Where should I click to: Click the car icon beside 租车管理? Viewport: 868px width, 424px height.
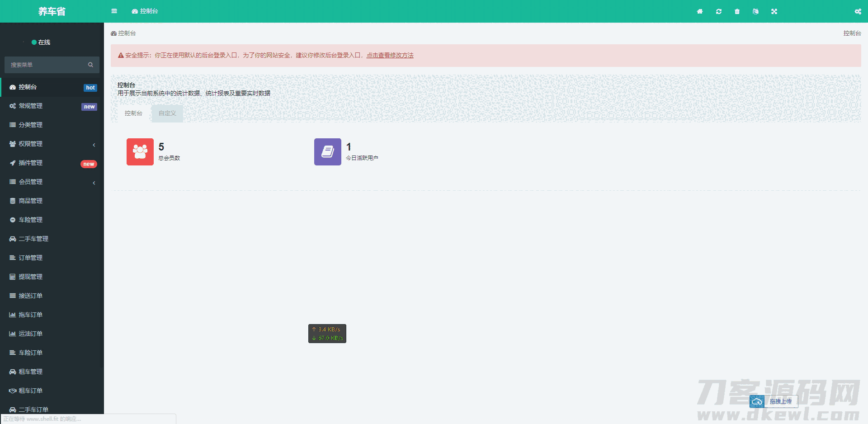[x=13, y=372]
